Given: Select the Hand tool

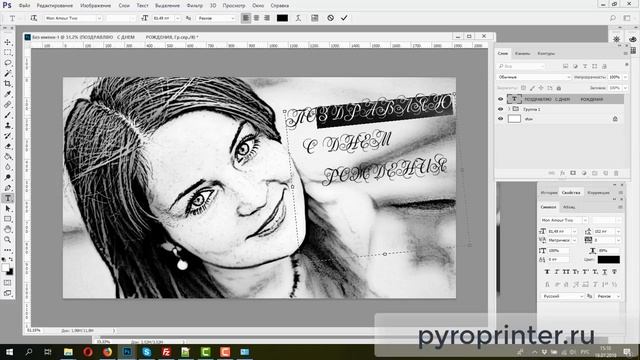Looking at the screenshot, I should 8,229.
